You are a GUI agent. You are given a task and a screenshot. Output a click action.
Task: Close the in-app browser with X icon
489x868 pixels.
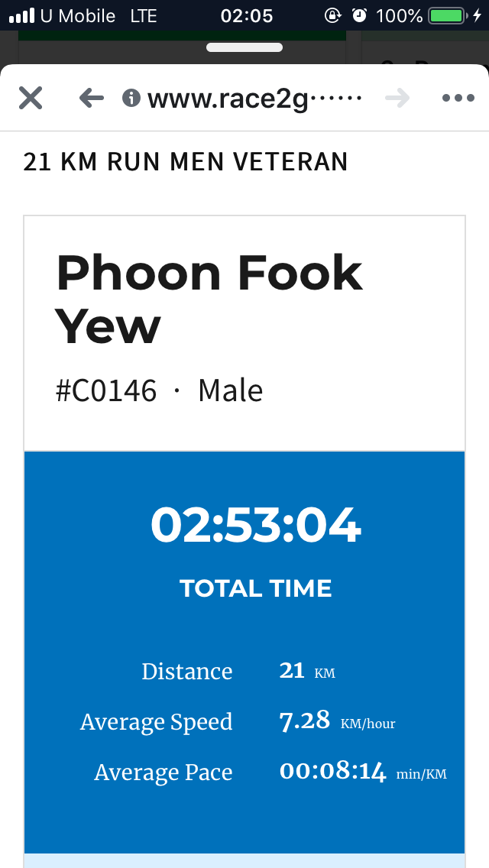(x=31, y=99)
